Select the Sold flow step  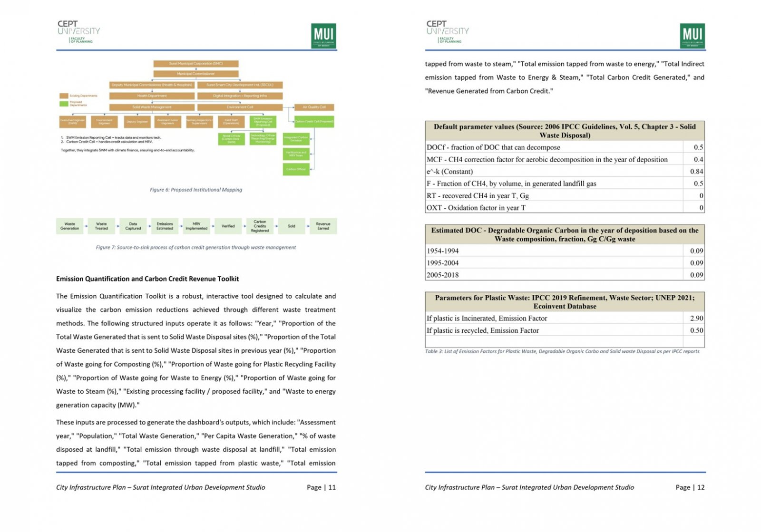point(292,226)
